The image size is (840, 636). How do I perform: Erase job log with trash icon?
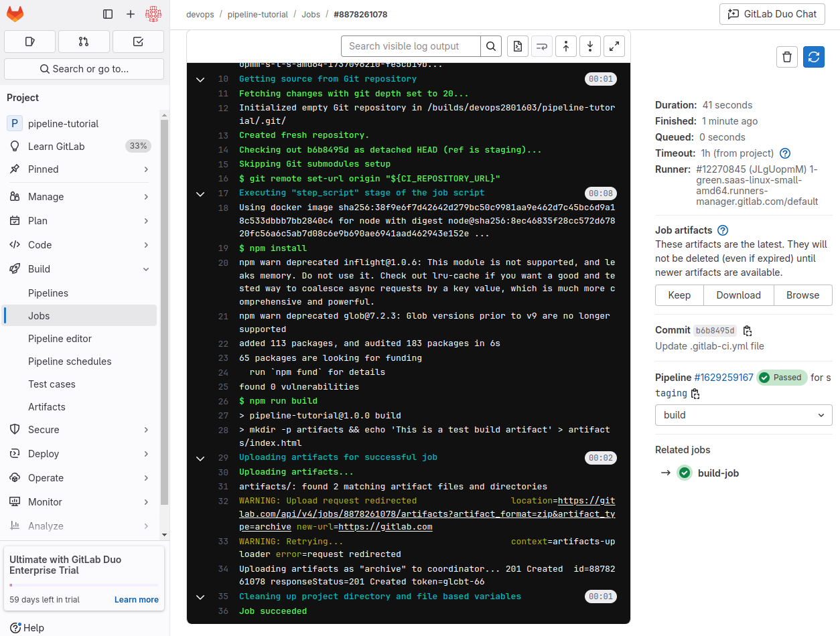[x=787, y=57]
